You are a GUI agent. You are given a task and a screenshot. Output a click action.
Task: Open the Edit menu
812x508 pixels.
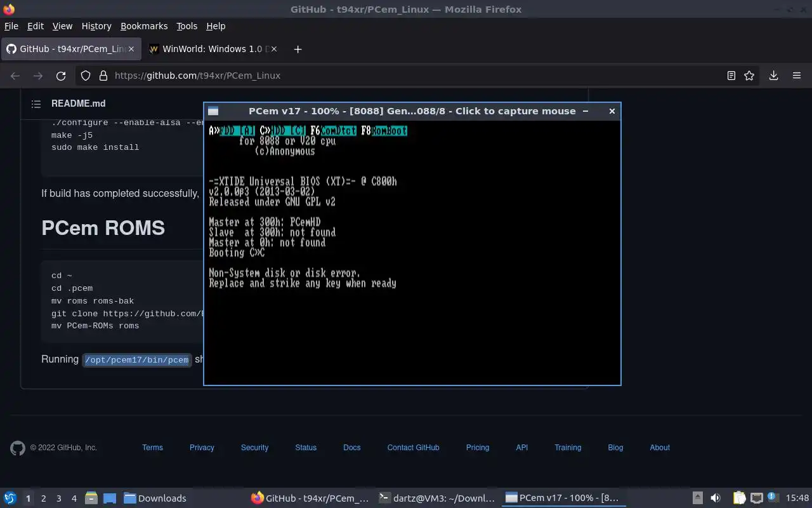(36, 26)
